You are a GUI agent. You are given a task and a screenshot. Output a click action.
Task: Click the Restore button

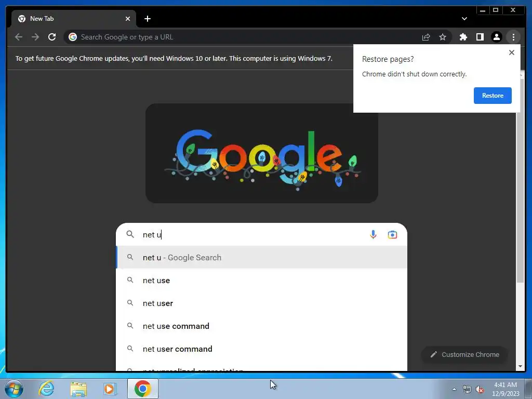(x=493, y=96)
